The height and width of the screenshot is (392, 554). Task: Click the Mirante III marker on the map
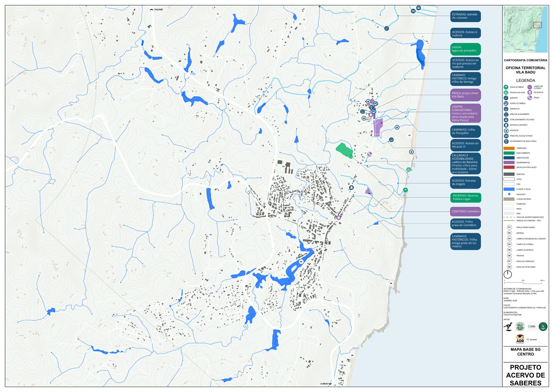(391, 140)
